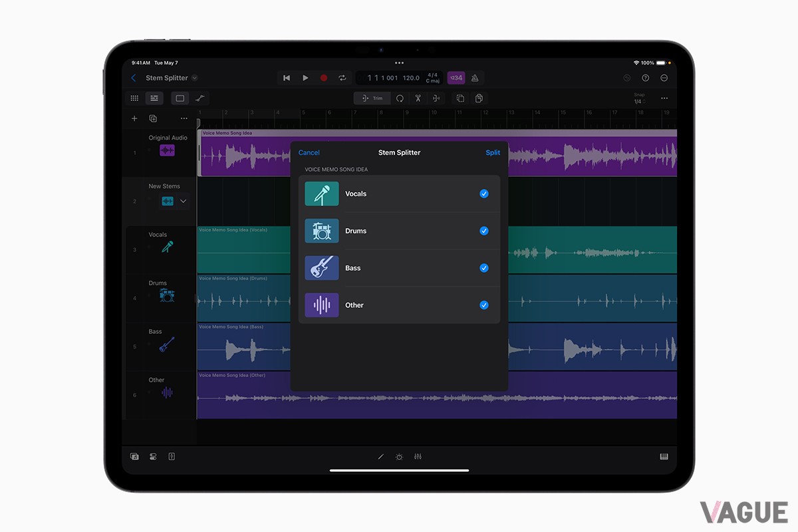The height and width of the screenshot is (532, 798).
Task: Open the track Fader icon in bottom bar
Action: tap(172, 457)
